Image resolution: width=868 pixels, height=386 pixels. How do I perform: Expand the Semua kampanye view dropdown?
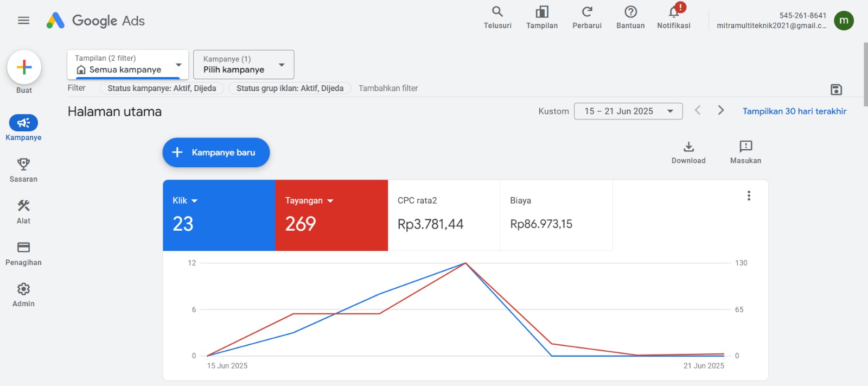(178, 65)
